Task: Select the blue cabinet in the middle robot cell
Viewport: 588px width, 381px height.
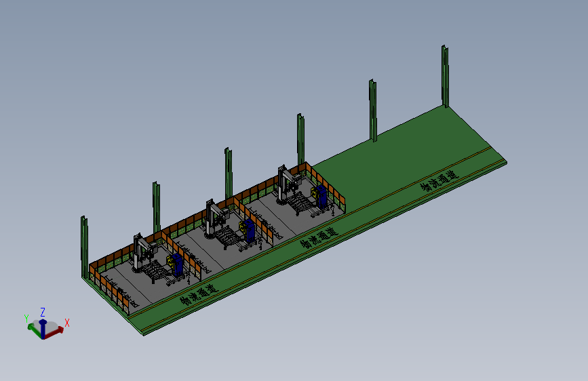Action: [249, 230]
